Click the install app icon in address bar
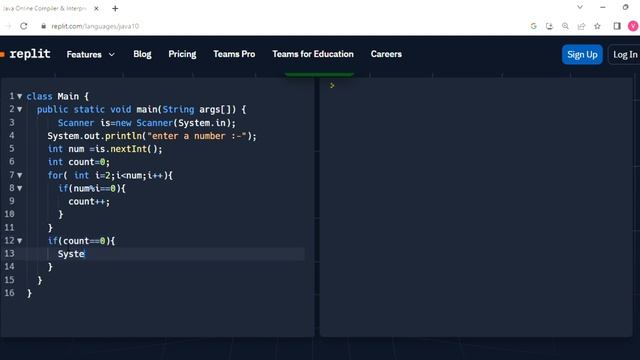Image resolution: width=640 pixels, height=360 pixels. click(x=549, y=26)
